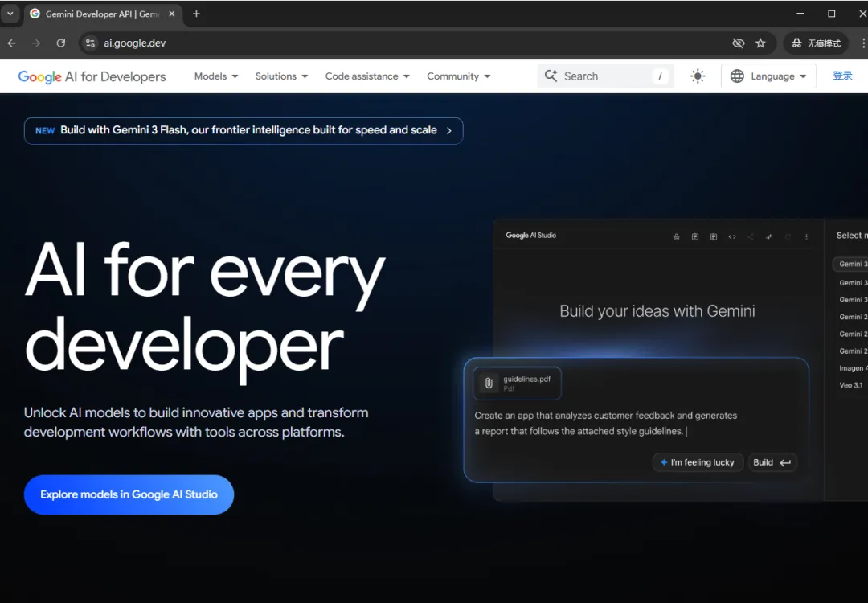Click the I'm feeling lucky button
868x603 pixels.
point(698,462)
